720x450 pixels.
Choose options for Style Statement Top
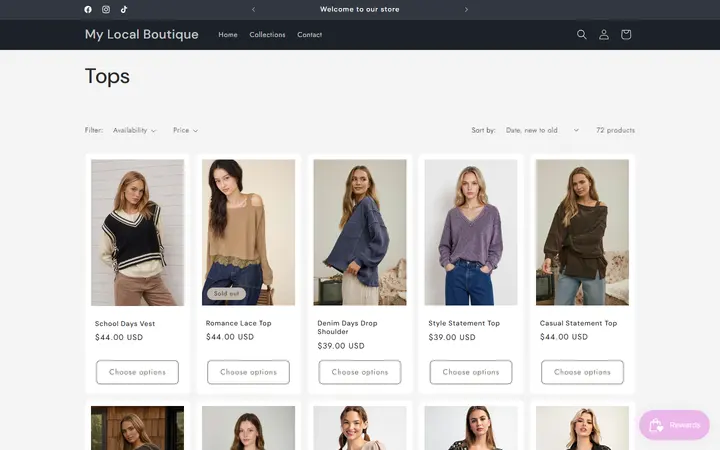471,372
